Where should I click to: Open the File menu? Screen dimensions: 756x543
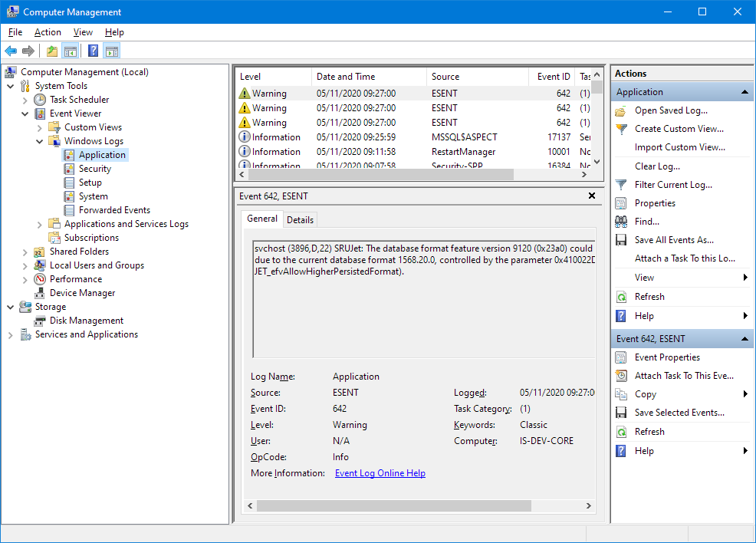point(15,32)
